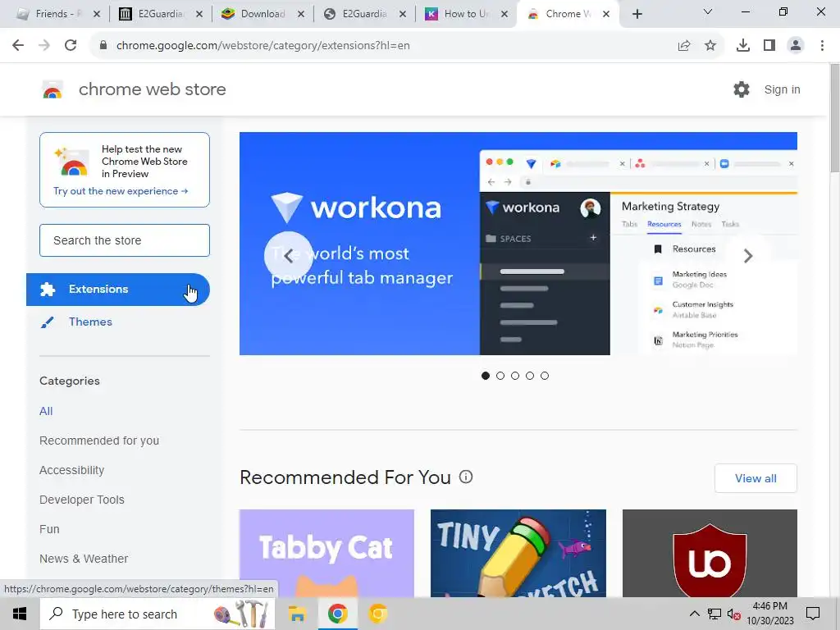This screenshot has width=840, height=630.
Task: Open Chrome three-dot menu
Action: tap(822, 46)
